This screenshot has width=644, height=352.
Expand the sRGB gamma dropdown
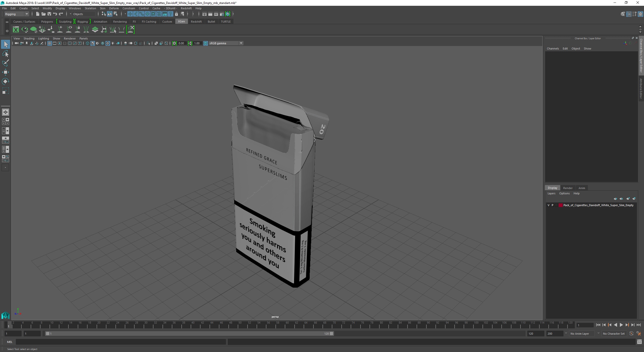(x=241, y=43)
